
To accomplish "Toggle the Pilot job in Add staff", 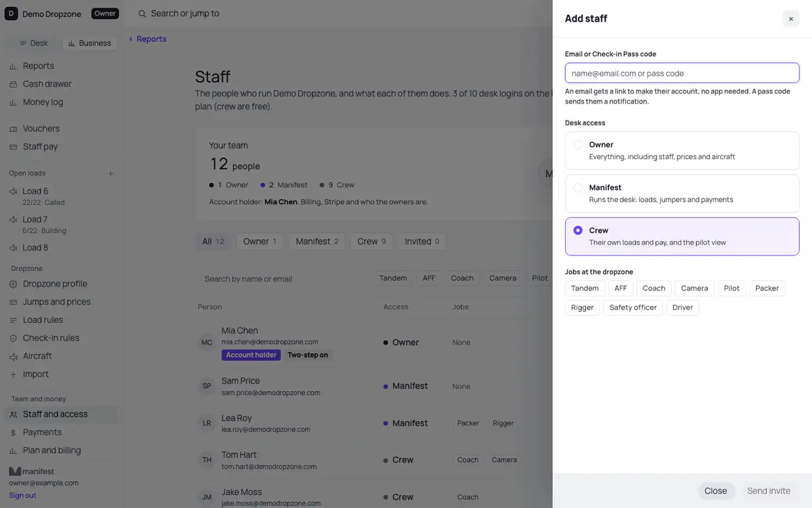I will click(731, 289).
